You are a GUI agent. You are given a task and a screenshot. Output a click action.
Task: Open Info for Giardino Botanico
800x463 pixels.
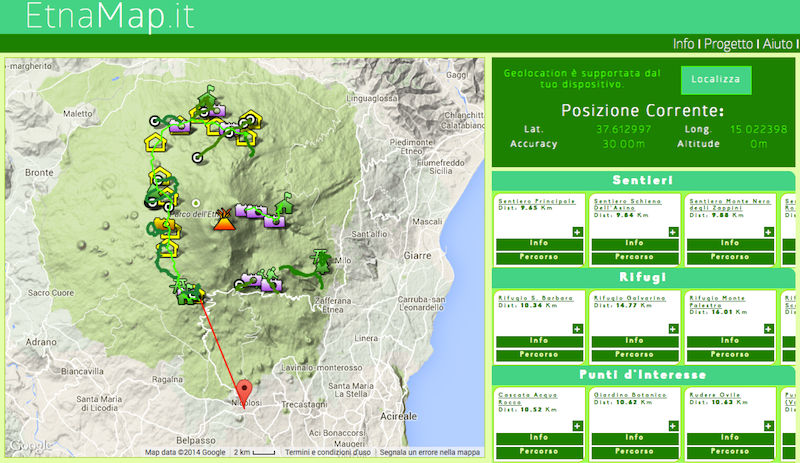point(635,437)
